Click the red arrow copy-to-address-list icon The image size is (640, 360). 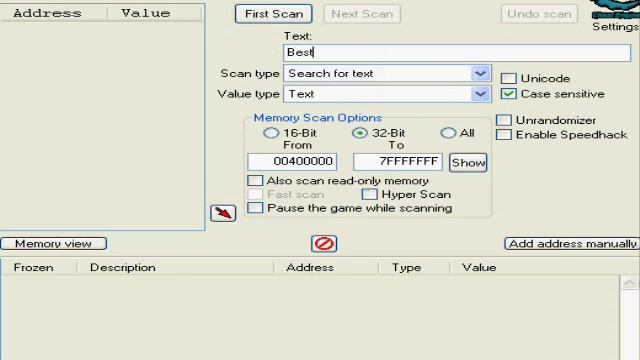click(x=223, y=213)
